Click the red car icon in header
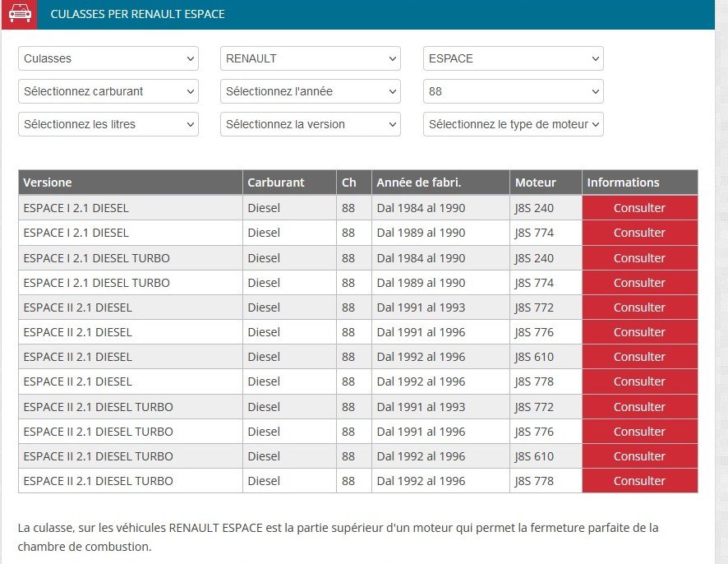Viewport: 728px width, 564px height. click(x=19, y=14)
